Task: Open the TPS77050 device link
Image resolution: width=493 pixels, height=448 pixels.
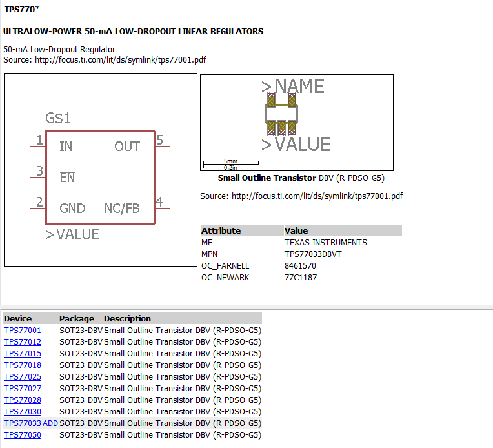Action: (x=23, y=435)
